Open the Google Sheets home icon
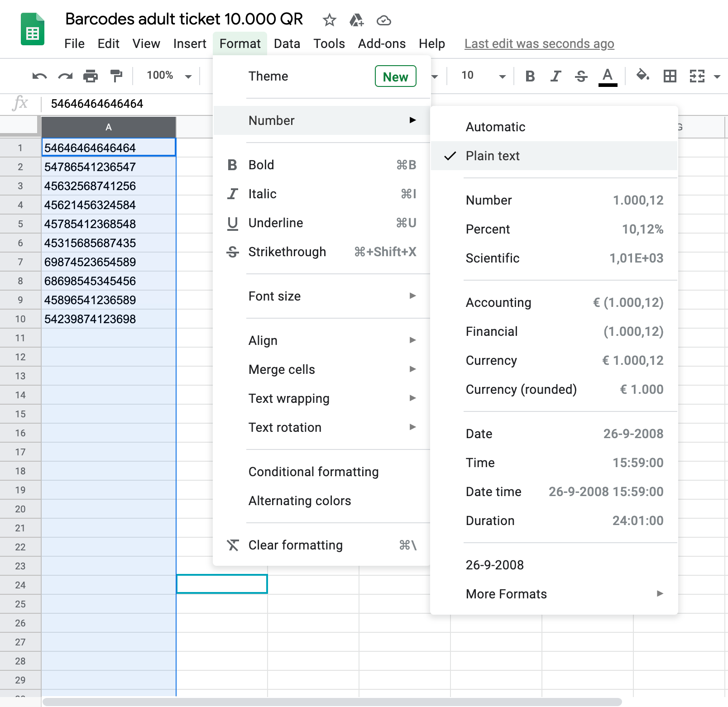The image size is (728, 707). 33,30
